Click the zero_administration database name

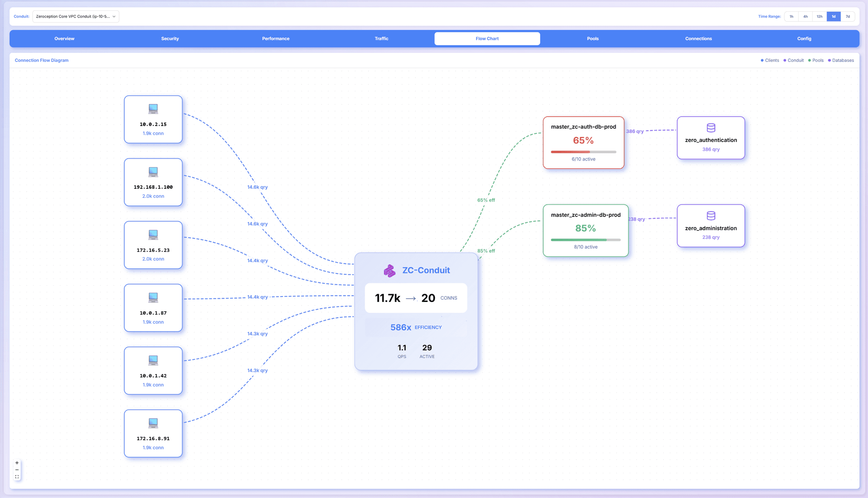click(711, 228)
